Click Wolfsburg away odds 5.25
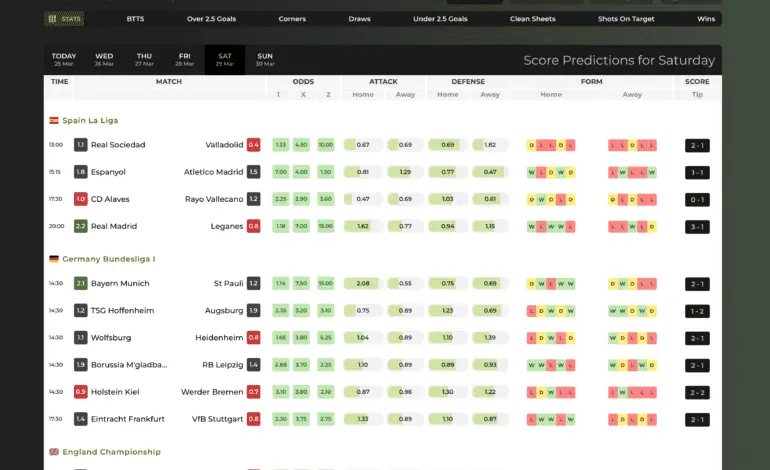Viewport: 770px width, 470px height. point(326,338)
